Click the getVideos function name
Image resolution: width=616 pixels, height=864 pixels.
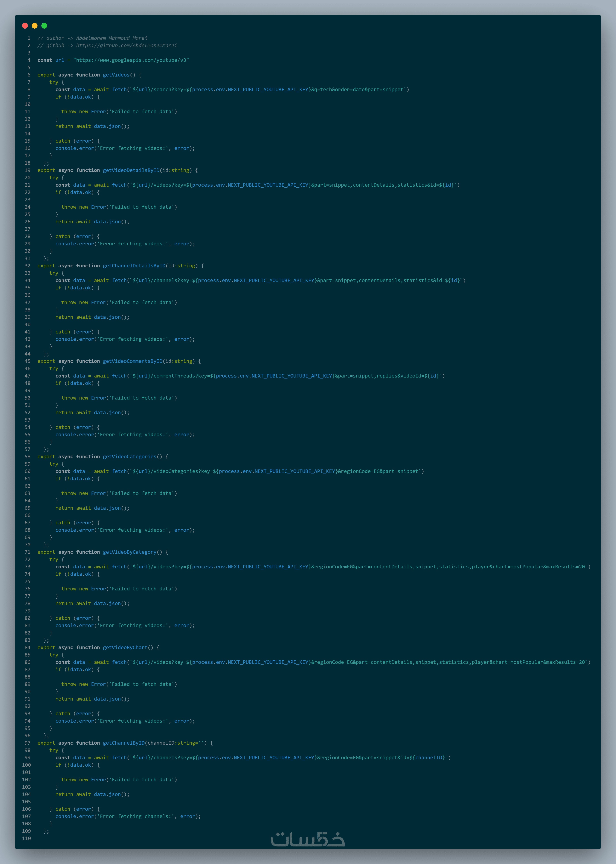pos(116,75)
